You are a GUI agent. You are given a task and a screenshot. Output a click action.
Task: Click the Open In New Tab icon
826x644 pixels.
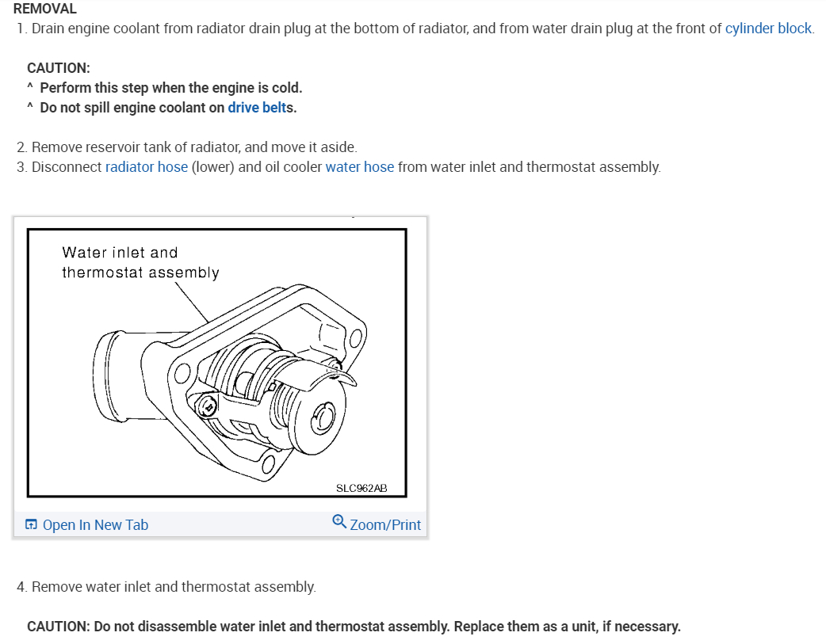pyautogui.click(x=31, y=524)
